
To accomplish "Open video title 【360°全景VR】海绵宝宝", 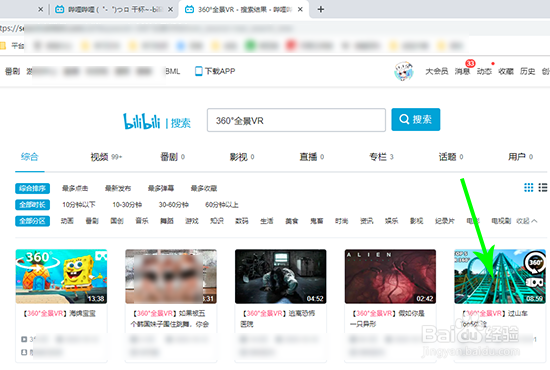I will [x=59, y=314].
